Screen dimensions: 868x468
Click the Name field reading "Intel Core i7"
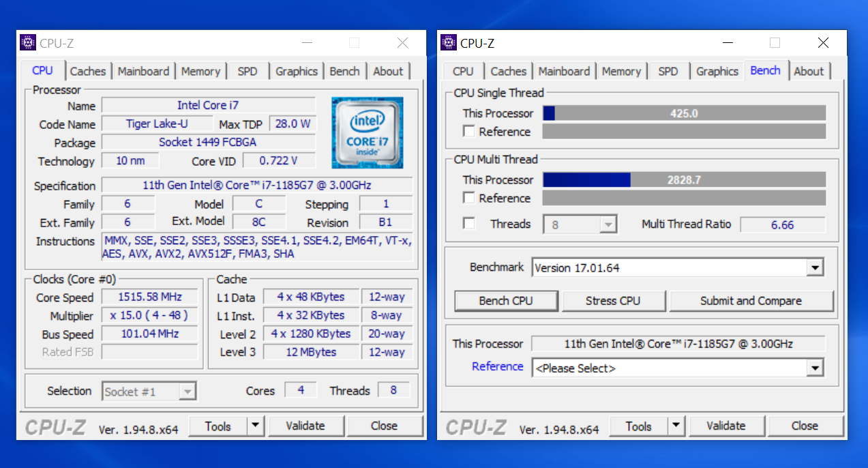pos(209,106)
